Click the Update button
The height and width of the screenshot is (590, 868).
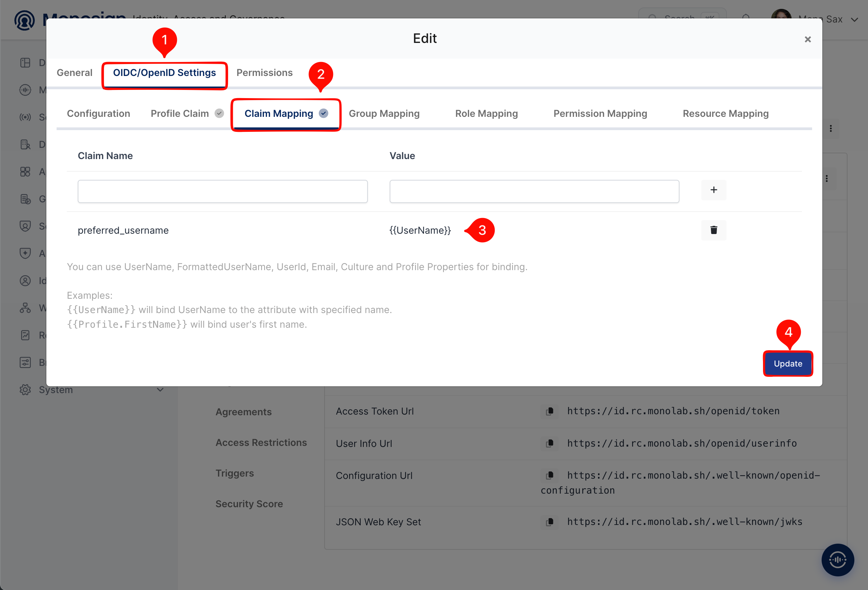tap(788, 363)
